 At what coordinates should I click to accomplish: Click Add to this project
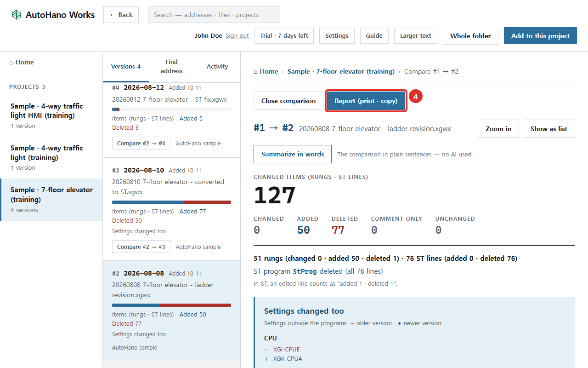pos(540,36)
